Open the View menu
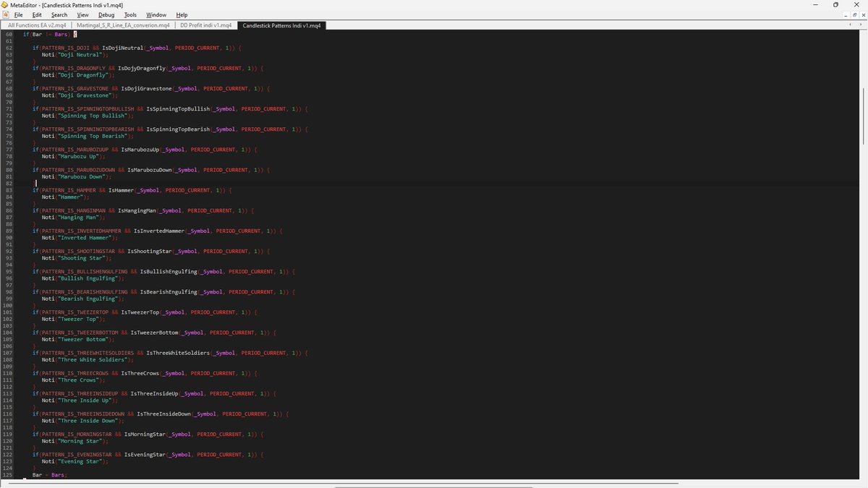The image size is (868, 488). 83,14
